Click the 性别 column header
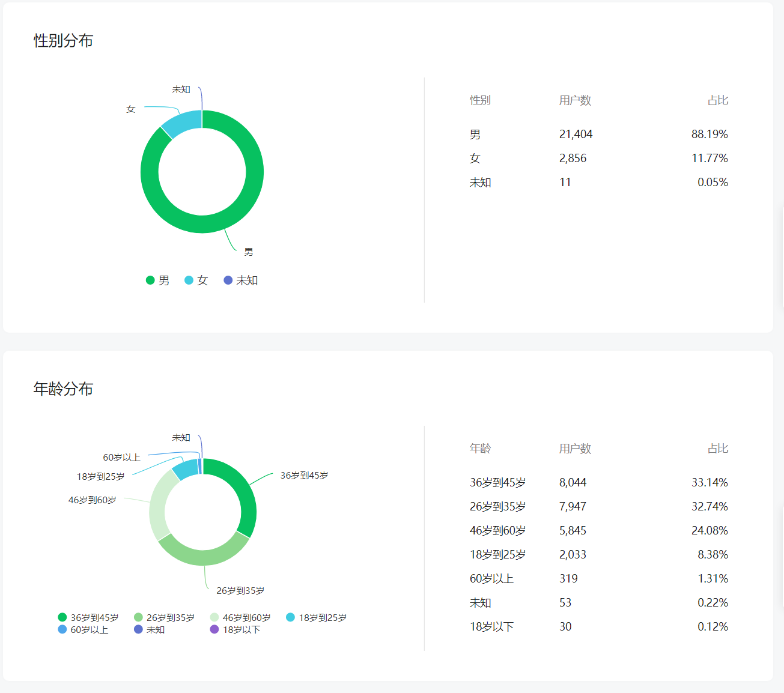Screen dimensions: 784x693 pyautogui.click(x=480, y=100)
